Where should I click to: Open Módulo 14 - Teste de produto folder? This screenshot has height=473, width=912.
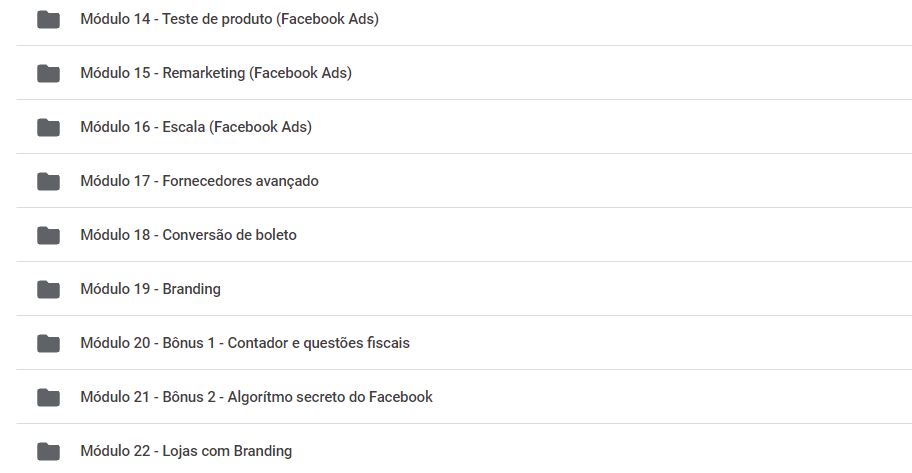229,19
